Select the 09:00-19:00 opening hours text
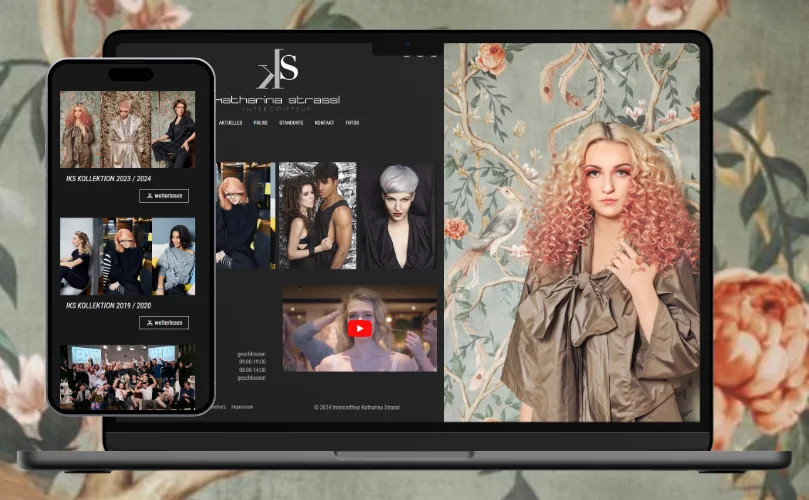Viewport: 809px width, 500px height. coord(252,362)
